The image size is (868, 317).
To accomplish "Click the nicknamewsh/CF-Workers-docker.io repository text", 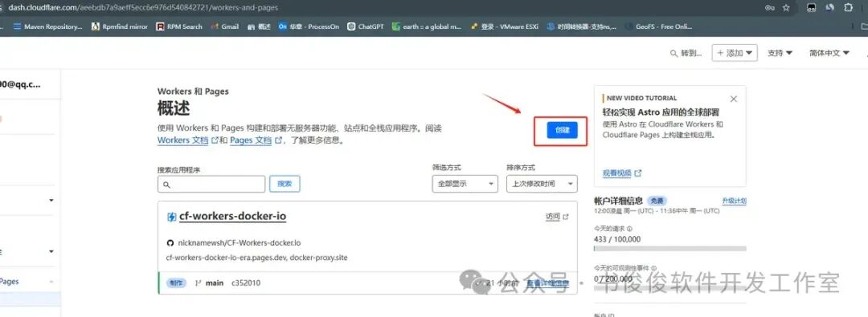I will click(240, 243).
